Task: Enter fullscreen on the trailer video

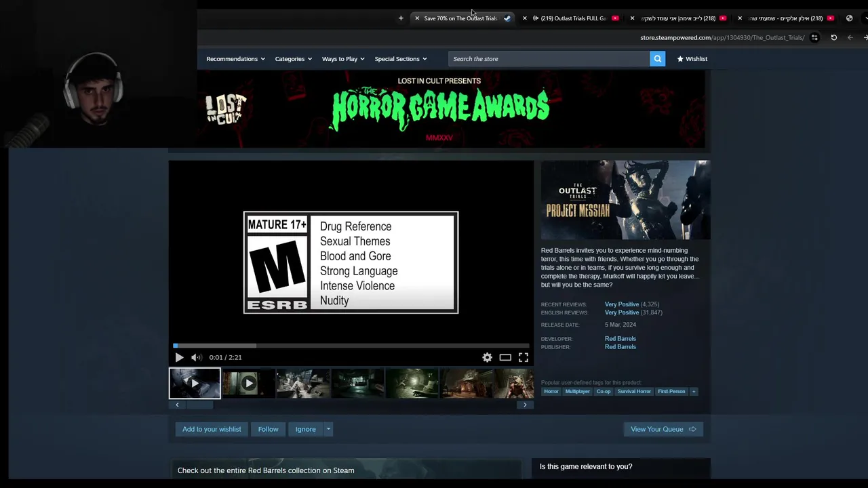Action: tap(524, 357)
